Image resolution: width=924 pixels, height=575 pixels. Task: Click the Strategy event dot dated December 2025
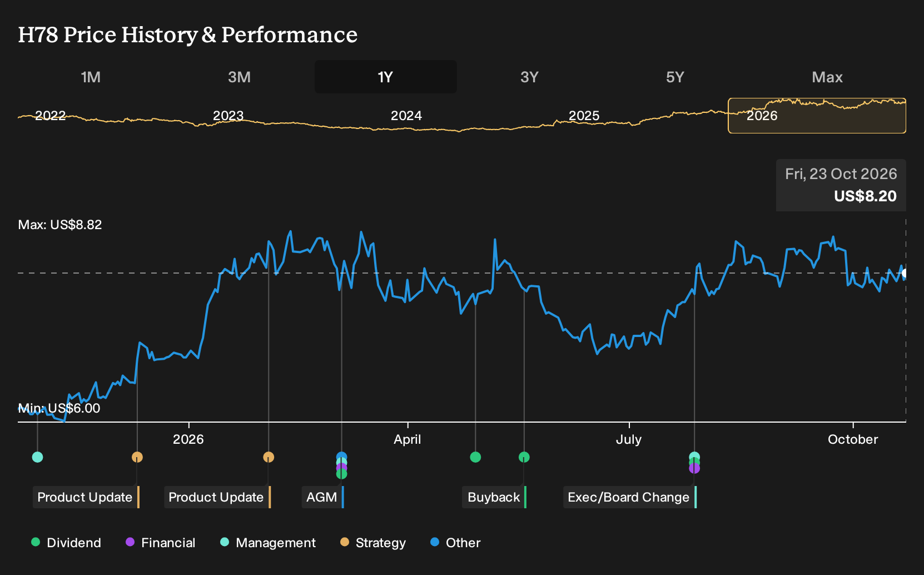(x=137, y=457)
